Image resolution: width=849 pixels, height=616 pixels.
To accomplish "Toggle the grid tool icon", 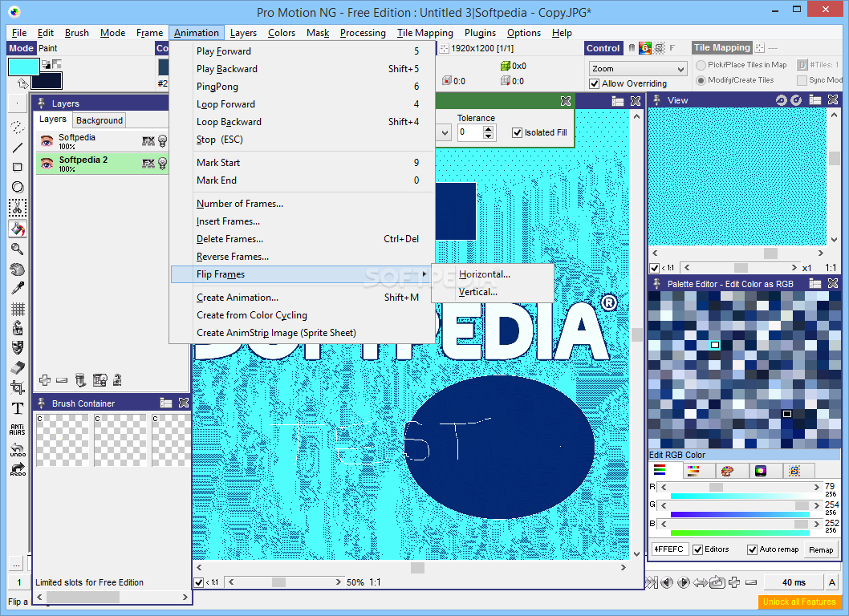I will tap(18, 309).
